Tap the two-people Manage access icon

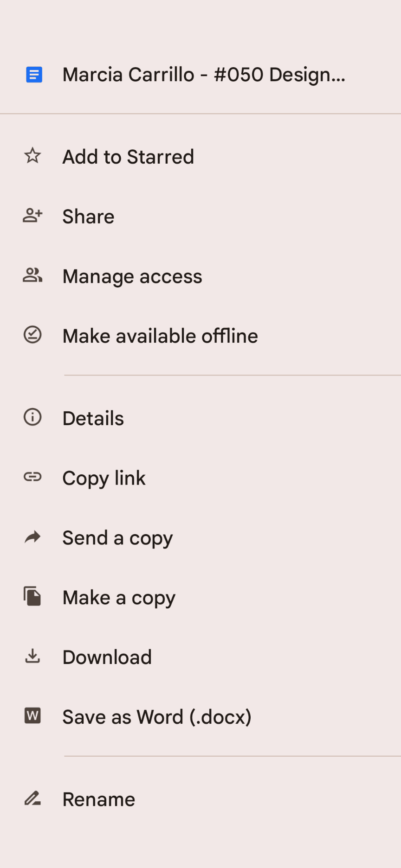click(x=32, y=275)
